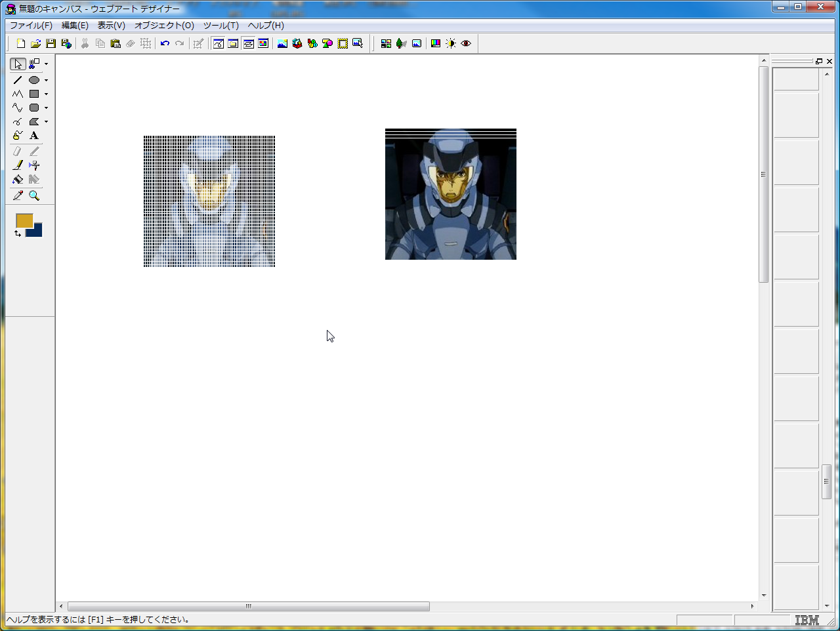Select the clear pilot image on canvas
Image resolution: width=840 pixels, height=631 pixels.
tap(451, 194)
